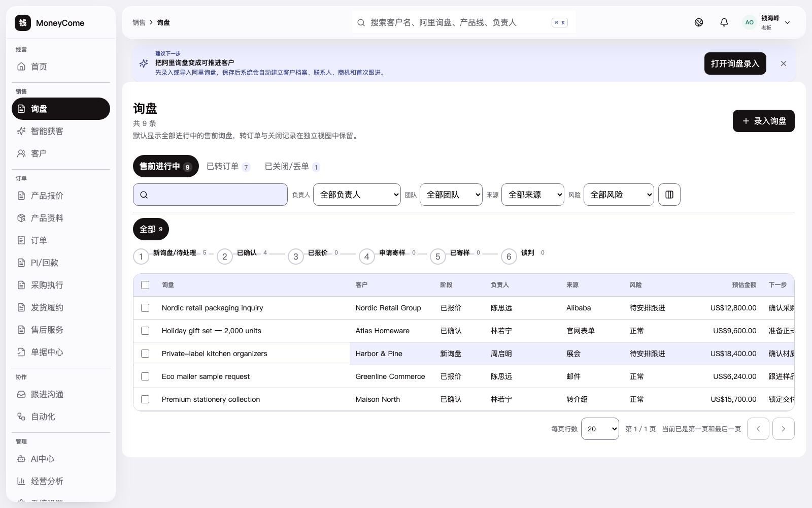Select stage 已寄样 step
The width and height of the screenshot is (812, 508).
pos(455,256)
